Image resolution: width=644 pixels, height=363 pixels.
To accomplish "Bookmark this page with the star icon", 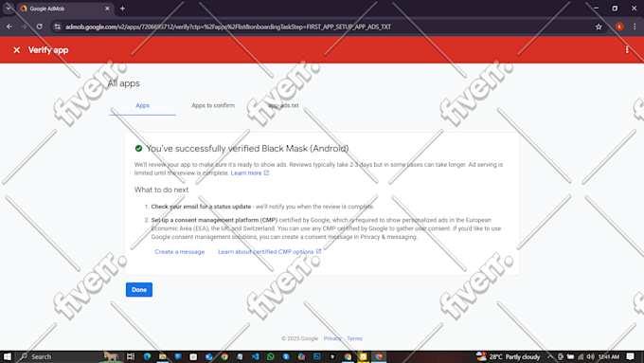I will [599, 27].
